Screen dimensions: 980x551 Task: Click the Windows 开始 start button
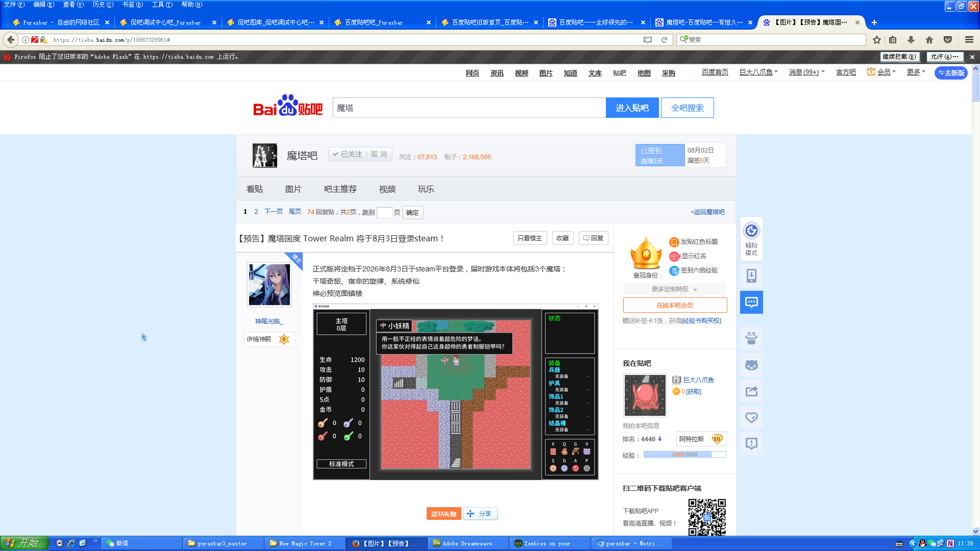coord(24,543)
